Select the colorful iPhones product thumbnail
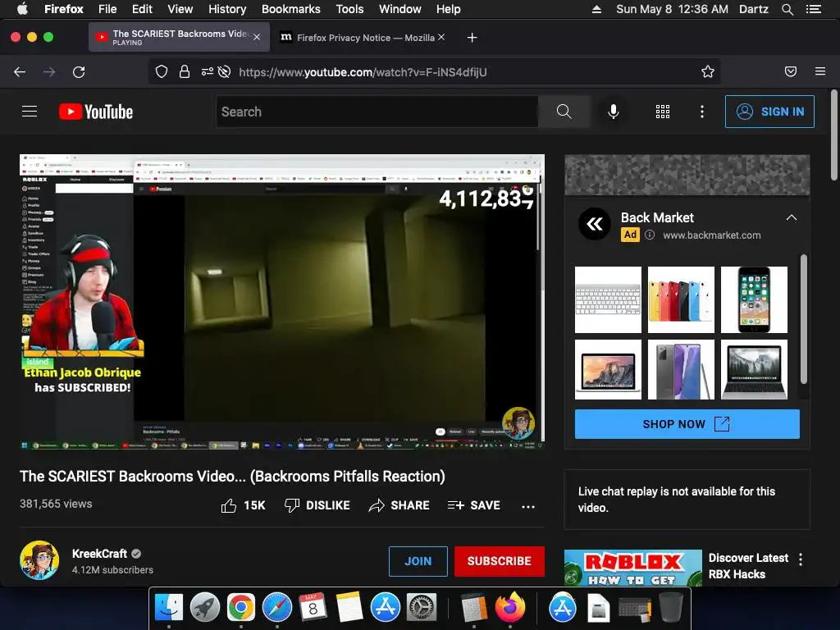Screen dimensions: 840x630 681,299
